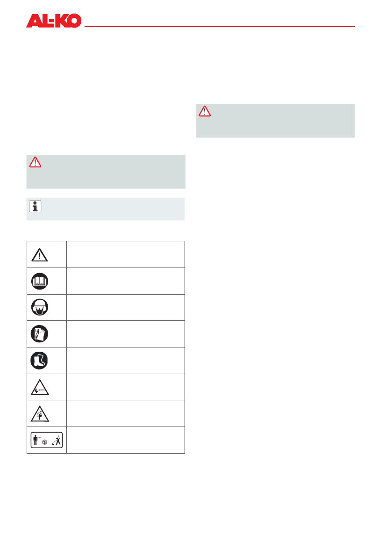The height and width of the screenshot is (557, 392).
Task: Select the bystander safety distance pictogram
Action: click(x=46, y=440)
